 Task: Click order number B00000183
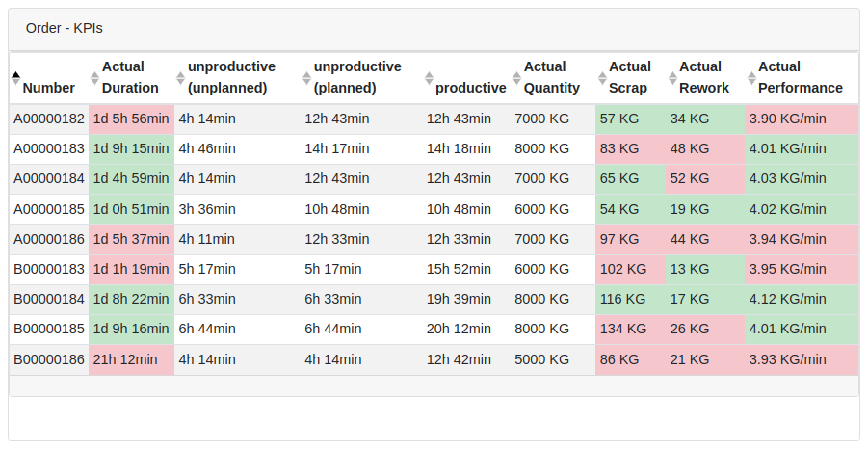coord(49,270)
